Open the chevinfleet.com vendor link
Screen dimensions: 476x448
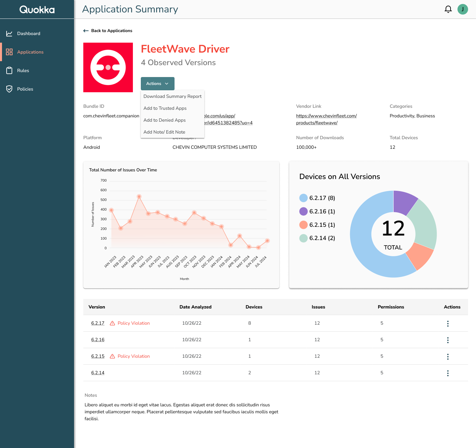click(326, 119)
